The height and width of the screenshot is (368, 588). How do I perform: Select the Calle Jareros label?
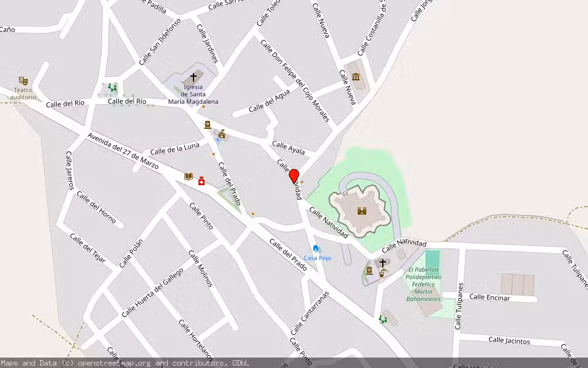point(70,170)
